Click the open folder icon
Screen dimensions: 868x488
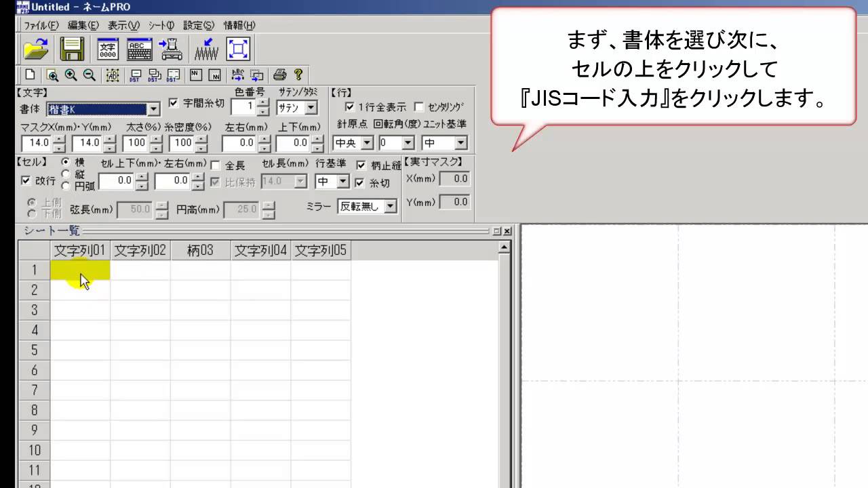[x=37, y=49]
